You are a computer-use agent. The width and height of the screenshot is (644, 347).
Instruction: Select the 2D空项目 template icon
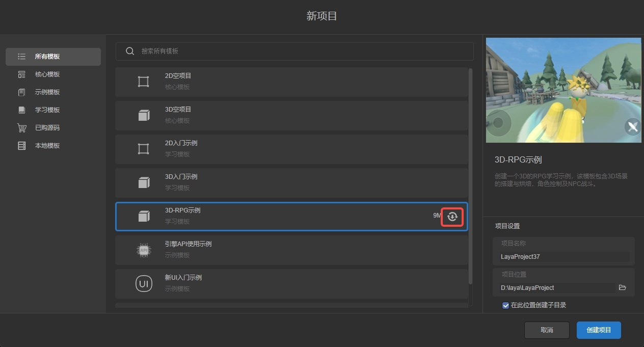[x=144, y=82]
